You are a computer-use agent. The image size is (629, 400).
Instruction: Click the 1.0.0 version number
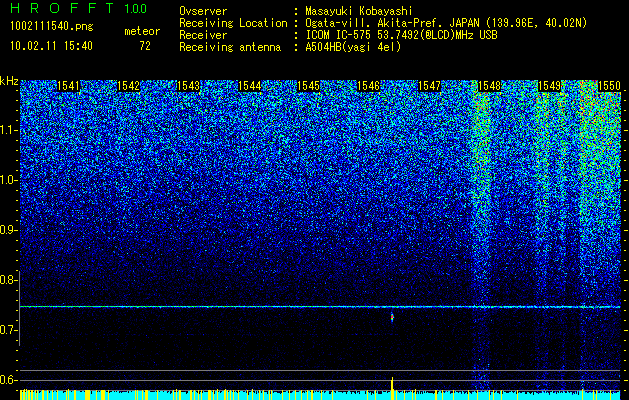click(135, 9)
